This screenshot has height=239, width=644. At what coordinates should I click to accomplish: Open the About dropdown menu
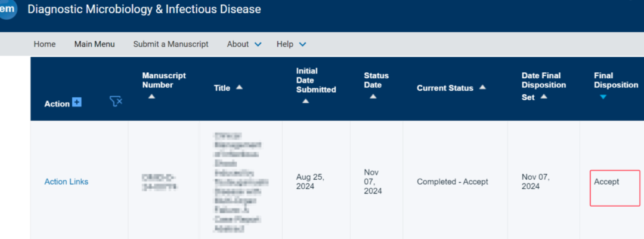[244, 44]
